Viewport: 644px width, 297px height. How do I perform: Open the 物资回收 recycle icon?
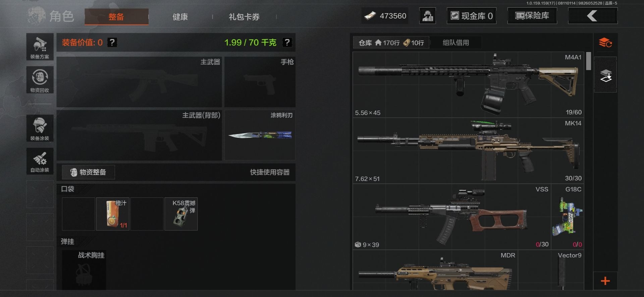pyautogui.click(x=40, y=80)
